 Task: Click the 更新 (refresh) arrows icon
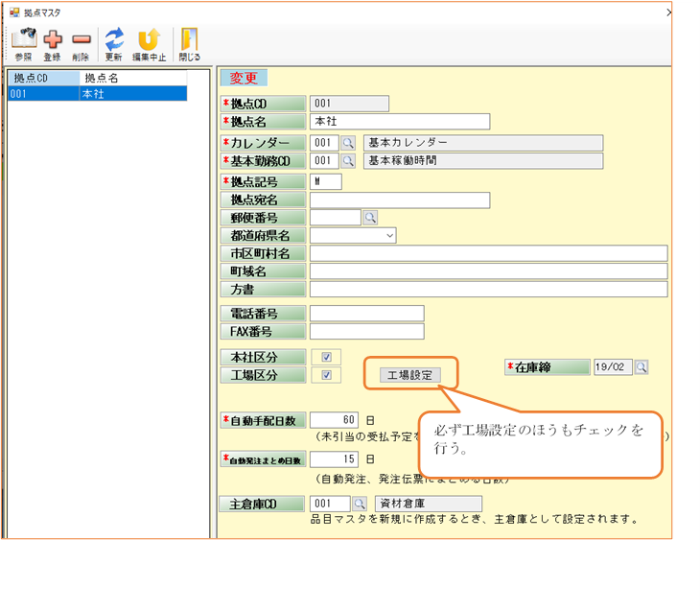(114, 40)
